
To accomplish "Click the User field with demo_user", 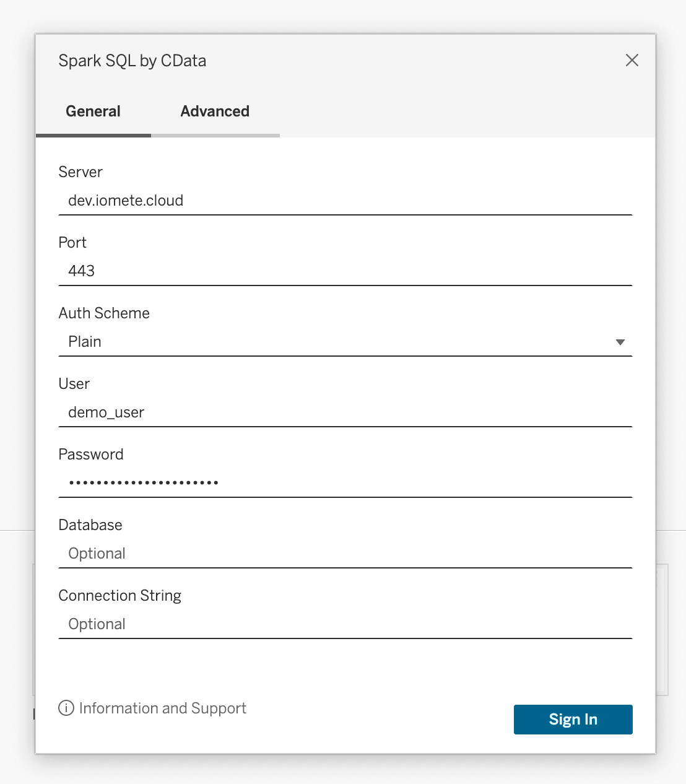I will (345, 412).
